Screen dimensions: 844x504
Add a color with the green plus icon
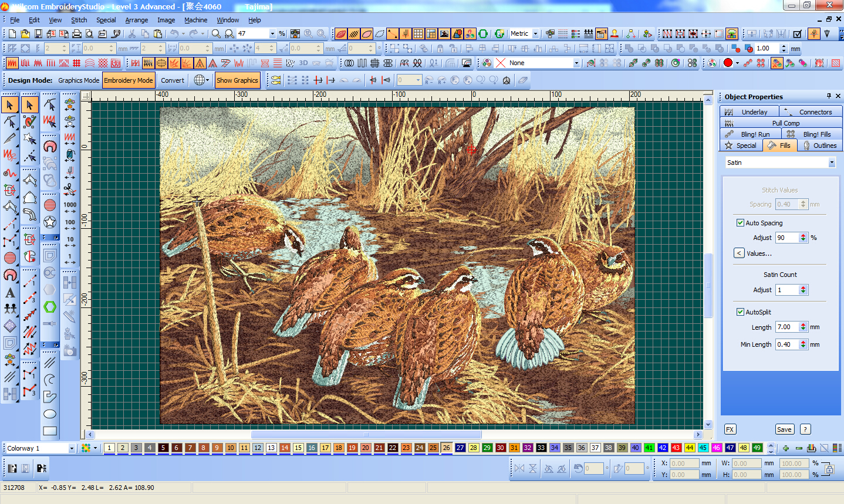pos(785,448)
